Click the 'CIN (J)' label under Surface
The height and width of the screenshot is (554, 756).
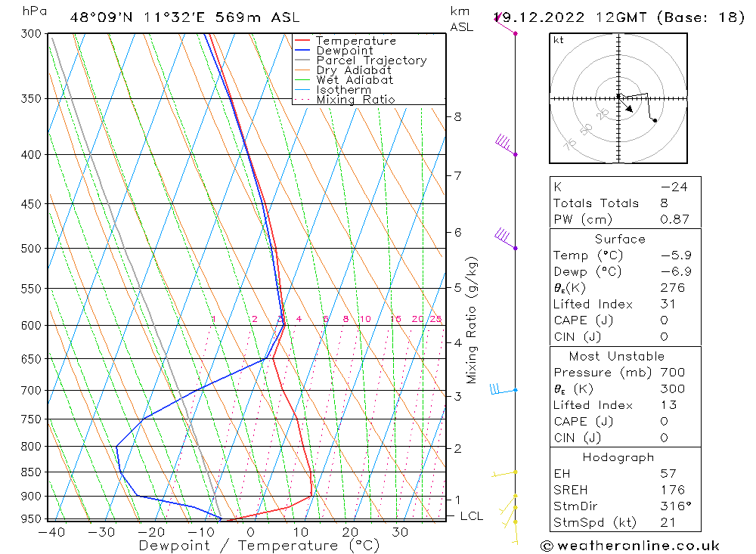(x=577, y=337)
